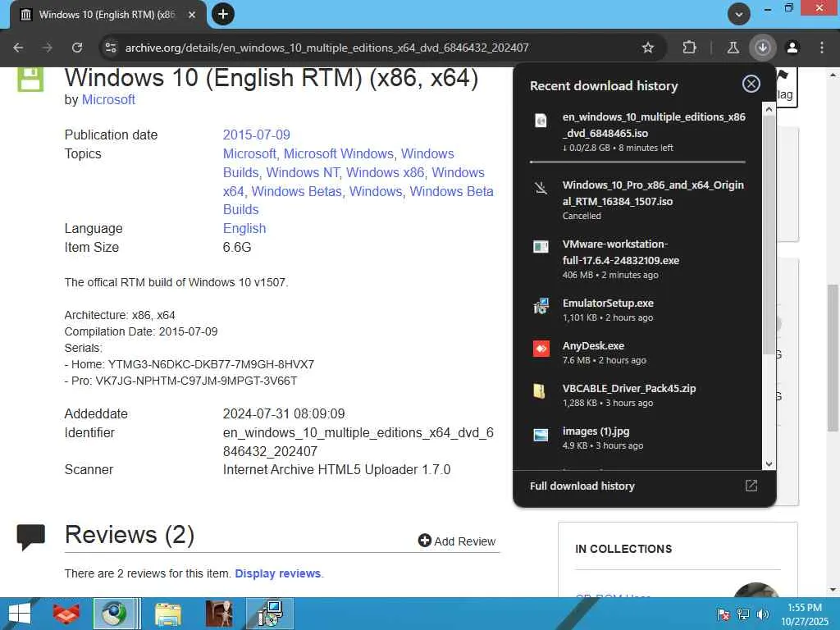Click the cancelled Windows_10_Pro iso entry
The height and width of the screenshot is (630, 840).
pyautogui.click(x=638, y=200)
